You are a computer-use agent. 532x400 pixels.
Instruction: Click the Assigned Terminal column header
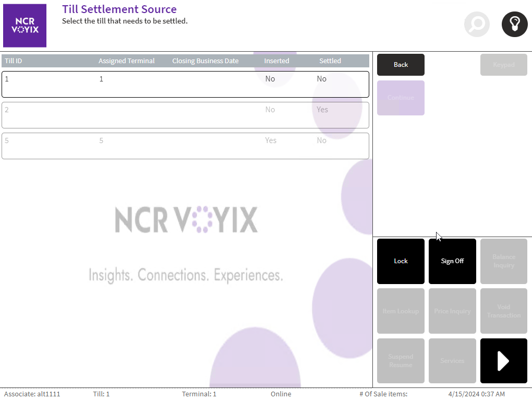pos(127,61)
